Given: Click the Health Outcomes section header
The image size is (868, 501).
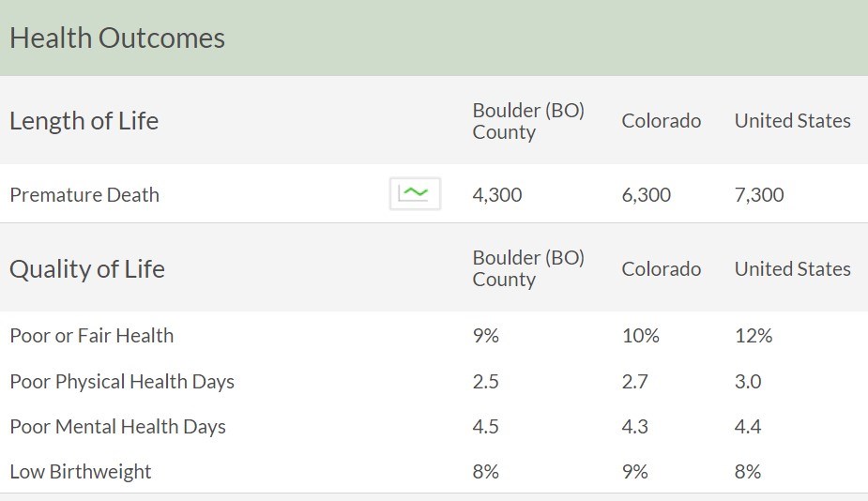Looking at the screenshot, I should 117,38.
